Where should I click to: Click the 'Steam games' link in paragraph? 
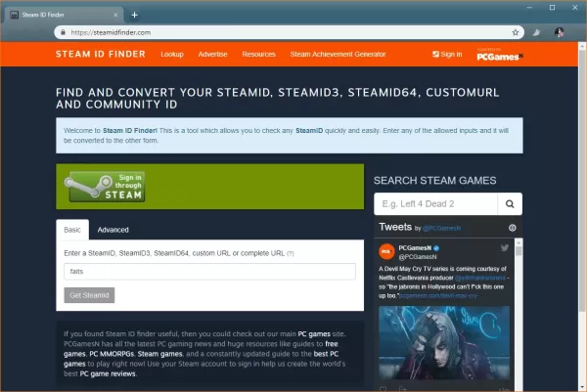(x=159, y=354)
